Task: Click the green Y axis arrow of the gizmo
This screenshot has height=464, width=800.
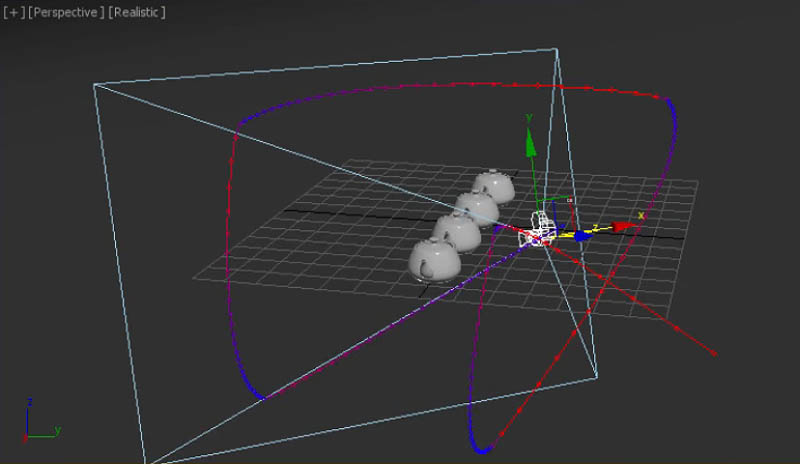Action: point(531,143)
